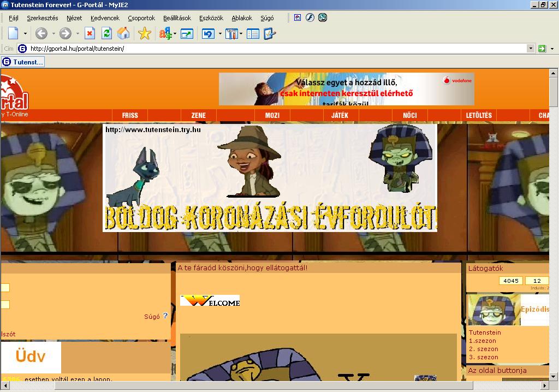Focus the address bar URL field
559x392 pixels.
pyautogui.click(x=277, y=49)
